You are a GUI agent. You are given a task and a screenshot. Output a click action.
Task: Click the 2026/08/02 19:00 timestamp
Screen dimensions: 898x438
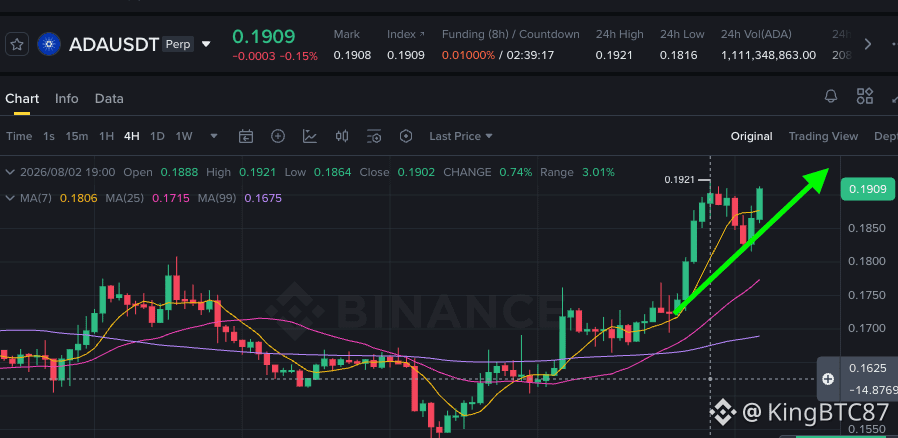click(68, 172)
